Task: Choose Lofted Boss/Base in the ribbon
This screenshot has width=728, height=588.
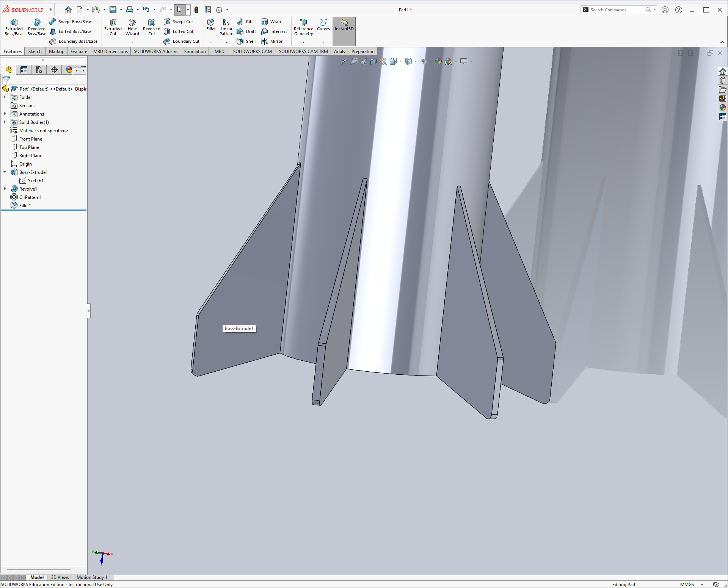Action: [71, 31]
